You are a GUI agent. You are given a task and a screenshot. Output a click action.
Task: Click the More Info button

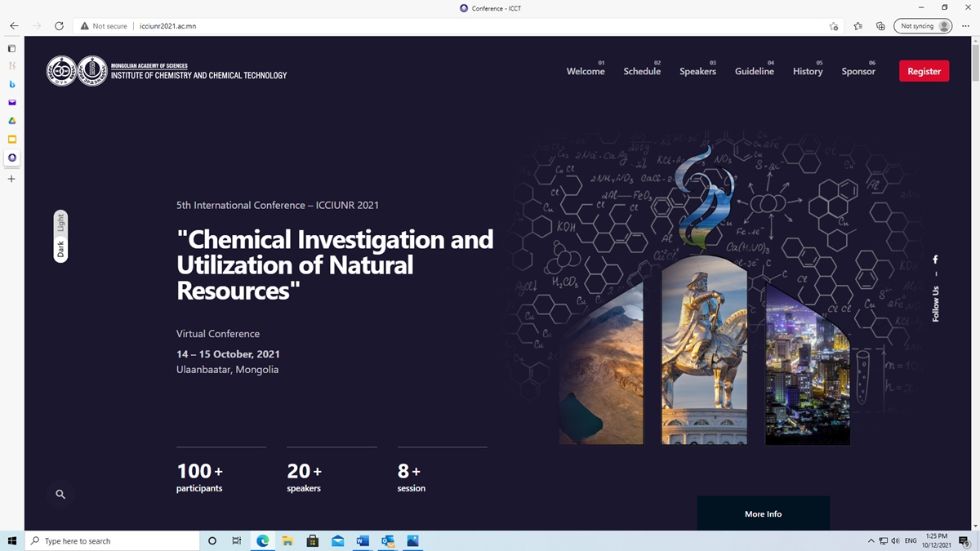point(763,513)
